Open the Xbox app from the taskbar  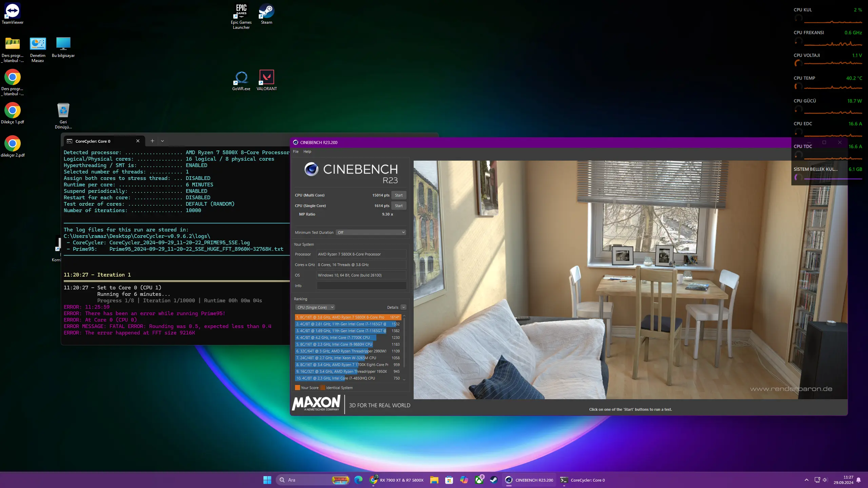click(479, 480)
